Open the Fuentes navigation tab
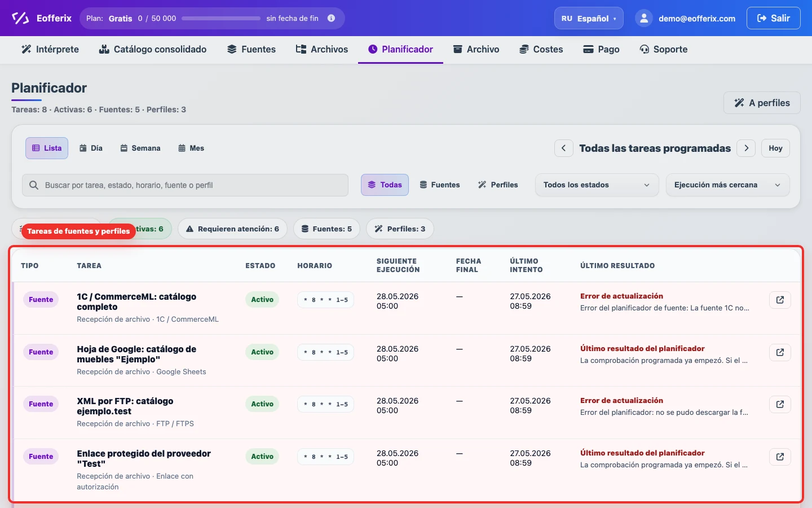The height and width of the screenshot is (508, 812). (251, 49)
